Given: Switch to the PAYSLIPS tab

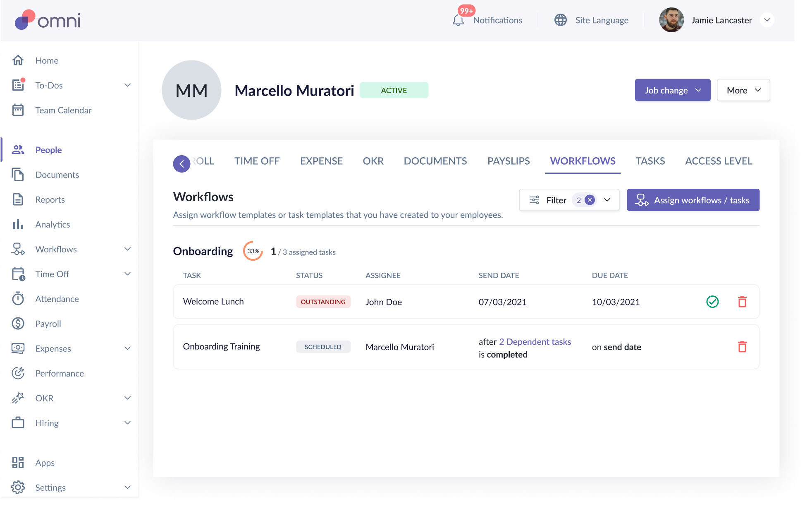Looking at the screenshot, I should point(508,161).
